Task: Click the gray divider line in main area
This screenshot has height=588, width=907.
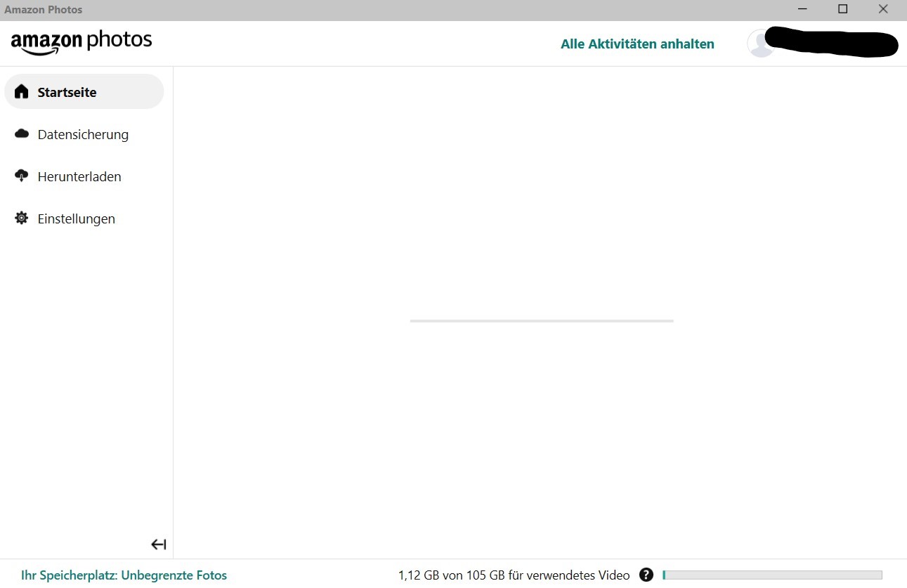Action: [x=541, y=320]
